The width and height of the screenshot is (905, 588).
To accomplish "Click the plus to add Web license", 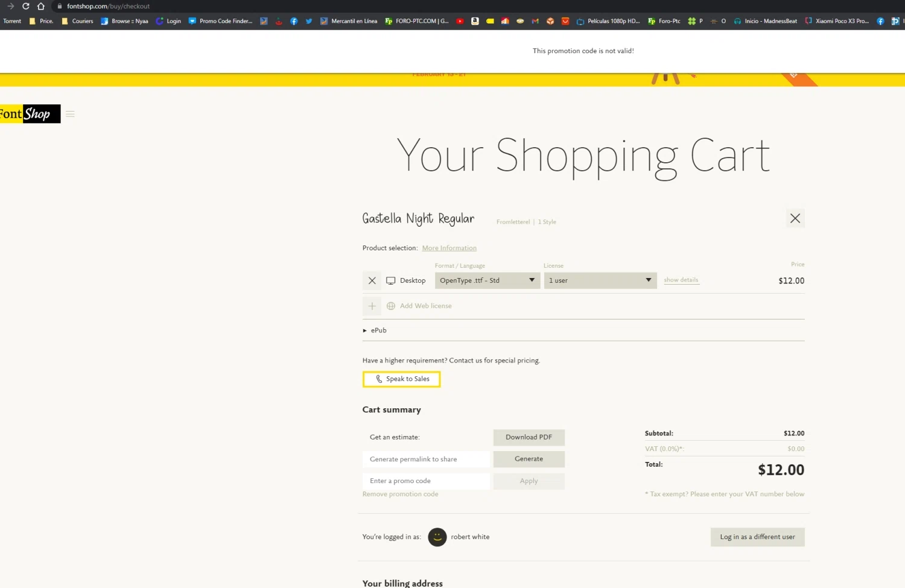I will point(372,306).
